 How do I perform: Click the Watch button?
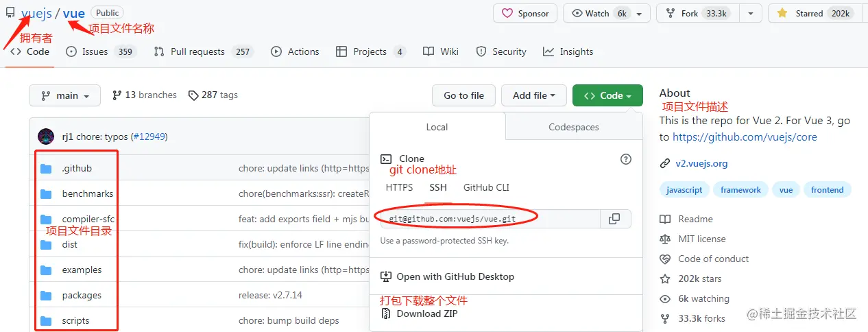tap(607, 13)
